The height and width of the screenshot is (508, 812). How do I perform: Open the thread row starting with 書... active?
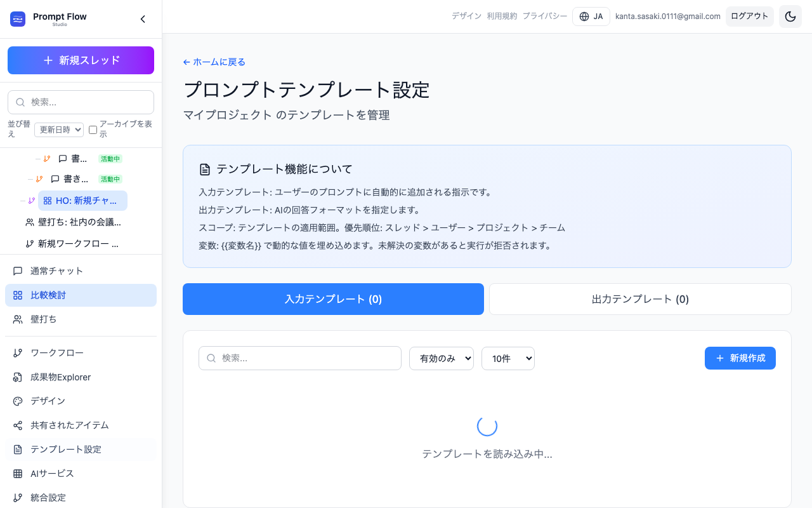point(79,159)
